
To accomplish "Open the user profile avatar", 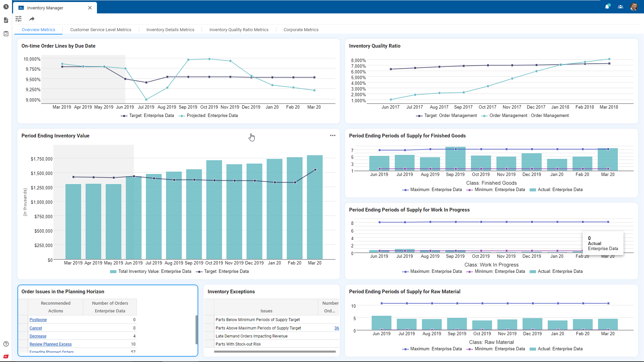I will tap(634, 7).
